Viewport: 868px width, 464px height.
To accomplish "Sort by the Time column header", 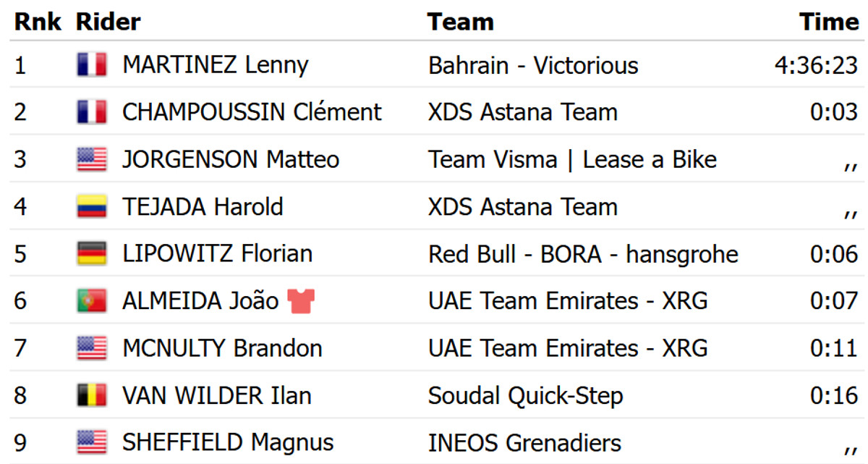I will pos(829,22).
